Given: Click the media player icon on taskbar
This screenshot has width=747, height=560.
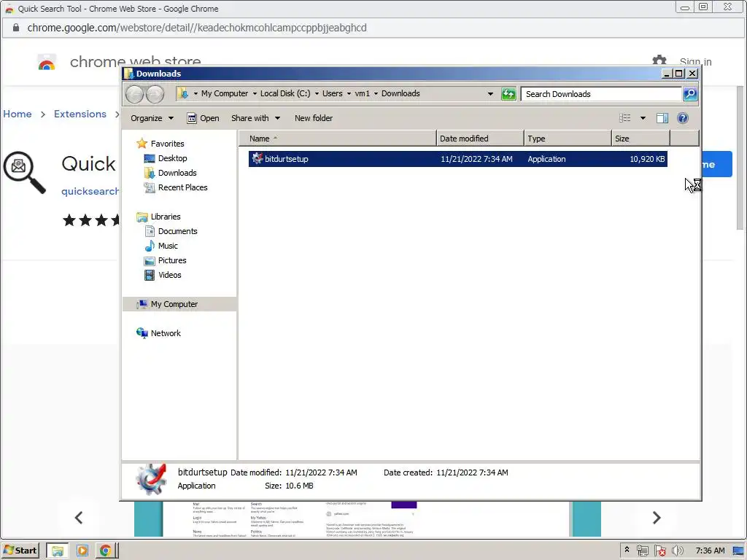Looking at the screenshot, I should 82,551.
